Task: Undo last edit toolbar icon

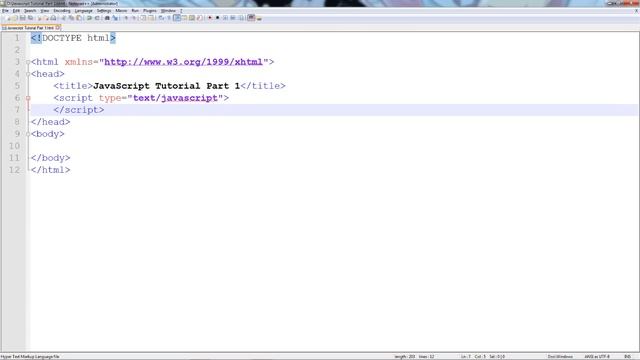Action: [x=89, y=18]
